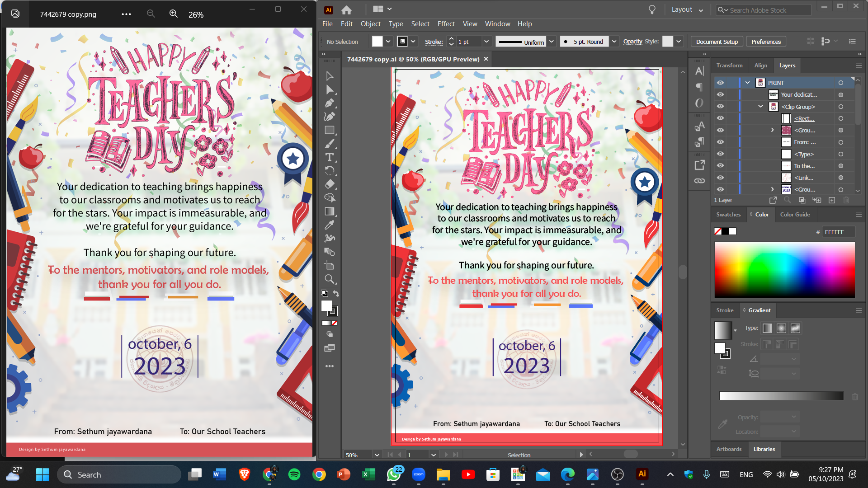The image size is (868, 488).
Task: Click the hex color FFFFFF field
Action: tap(838, 232)
